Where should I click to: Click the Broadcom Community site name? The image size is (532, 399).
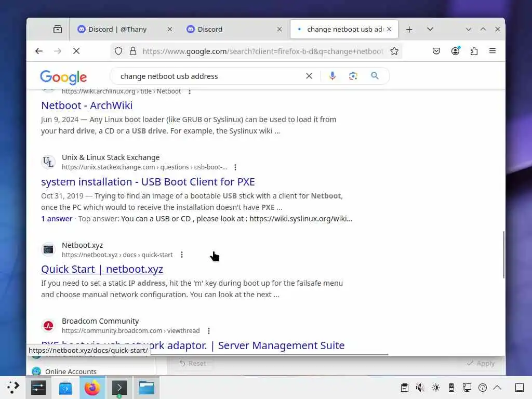(x=100, y=321)
